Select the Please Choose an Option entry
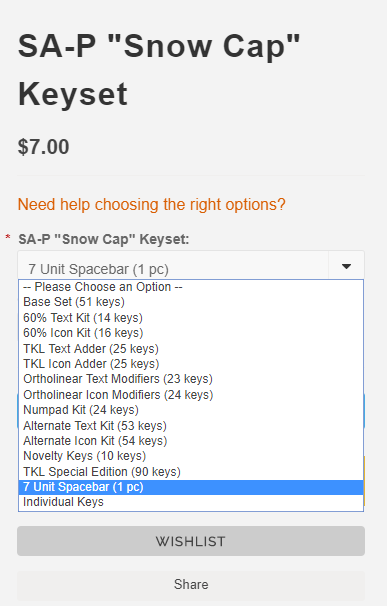The height and width of the screenshot is (606, 387). (x=191, y=287)
